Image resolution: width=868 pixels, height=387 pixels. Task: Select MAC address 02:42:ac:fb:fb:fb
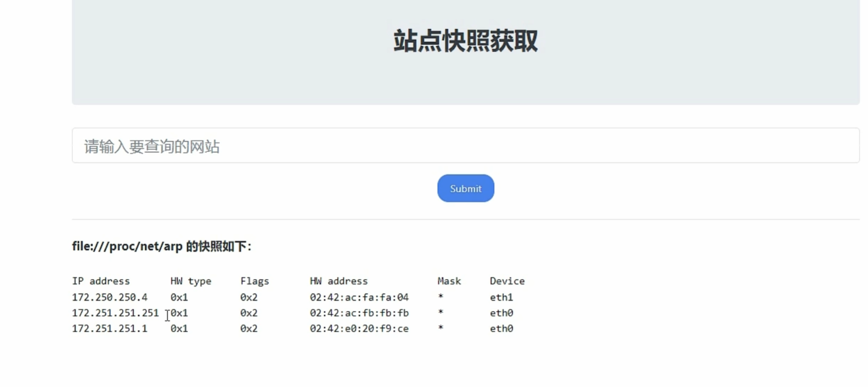[x=359, y=313]
